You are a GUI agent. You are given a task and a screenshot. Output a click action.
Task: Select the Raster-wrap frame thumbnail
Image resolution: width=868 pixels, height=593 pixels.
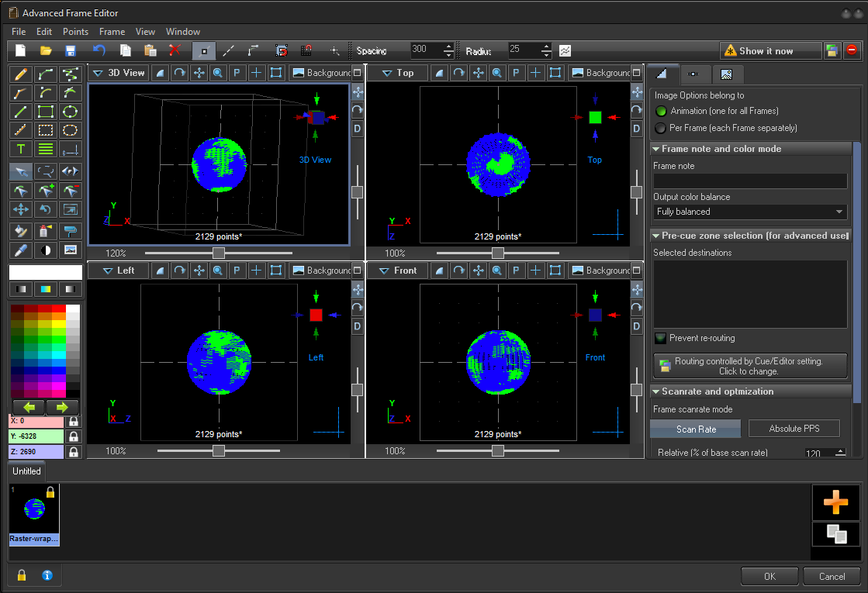(x=34, y=515)
